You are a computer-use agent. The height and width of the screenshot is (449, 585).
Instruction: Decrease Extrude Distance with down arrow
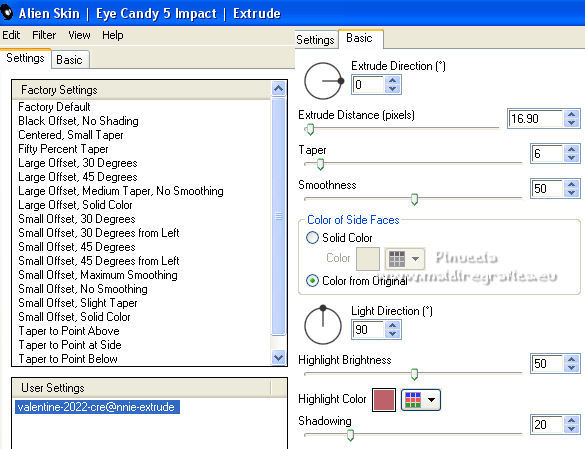pos(571,123)
